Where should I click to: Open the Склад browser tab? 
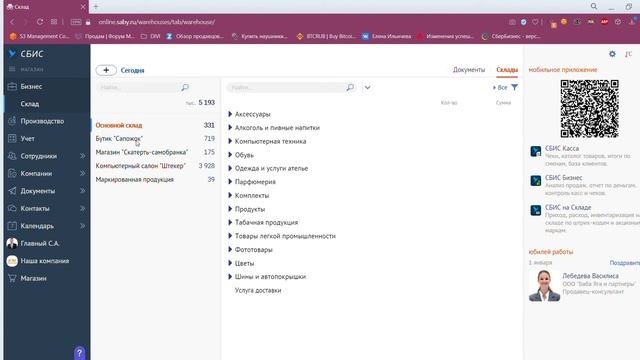(x=46, y=7)
